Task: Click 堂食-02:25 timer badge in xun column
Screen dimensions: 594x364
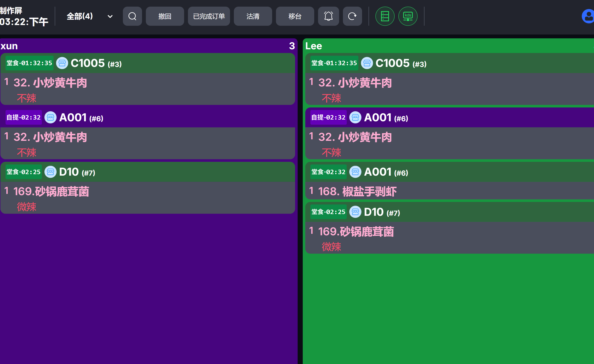Action: (x=24, y=172)
